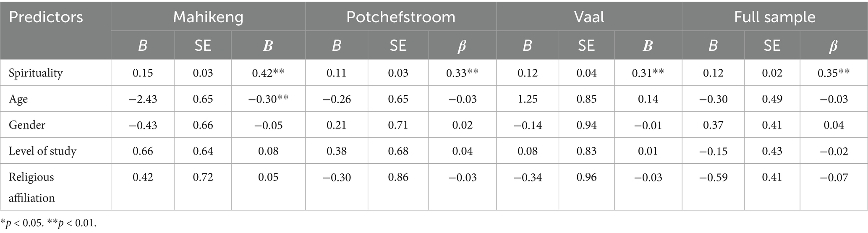The width and height of the screenshot is (868, 233).
Task: Select the "Vaal" group header
Action: point(589,17)
